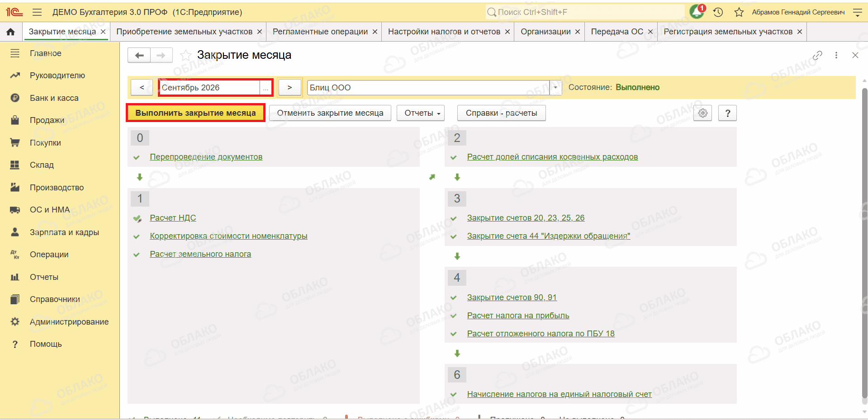This screenshot has height=420, width=868.
Task: Open Расчет НДС link
Action: pyautogui.click(x=173, y=218)
